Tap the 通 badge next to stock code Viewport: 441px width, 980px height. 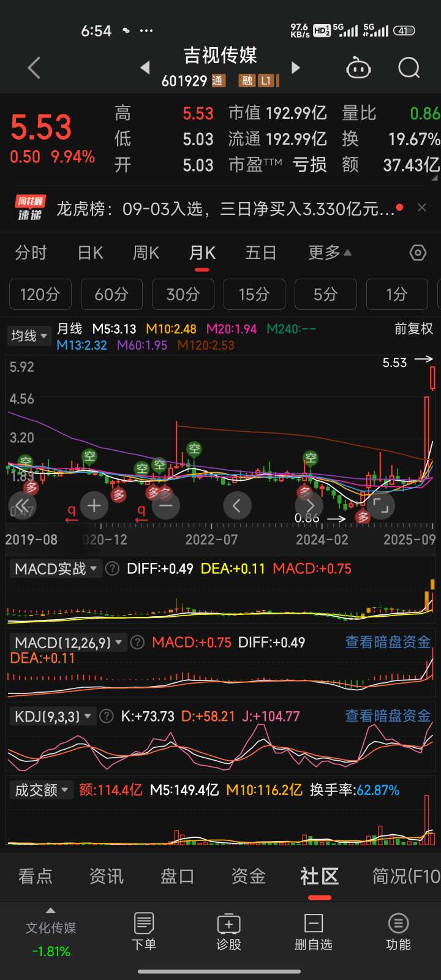[218, 81]
